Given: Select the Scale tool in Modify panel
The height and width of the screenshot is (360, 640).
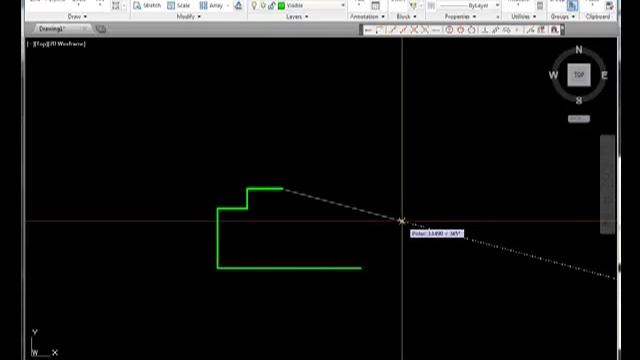Looking at the screenshot, I should [179, 5].
